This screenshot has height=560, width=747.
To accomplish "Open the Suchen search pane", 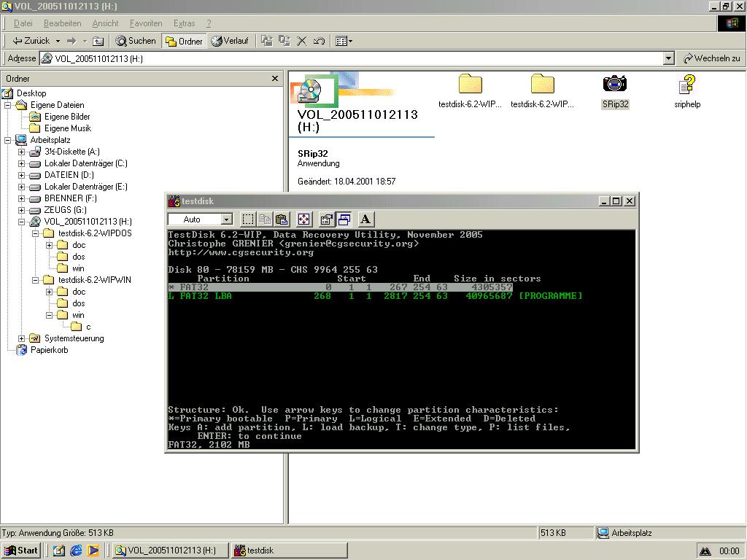I will [136, 41].
